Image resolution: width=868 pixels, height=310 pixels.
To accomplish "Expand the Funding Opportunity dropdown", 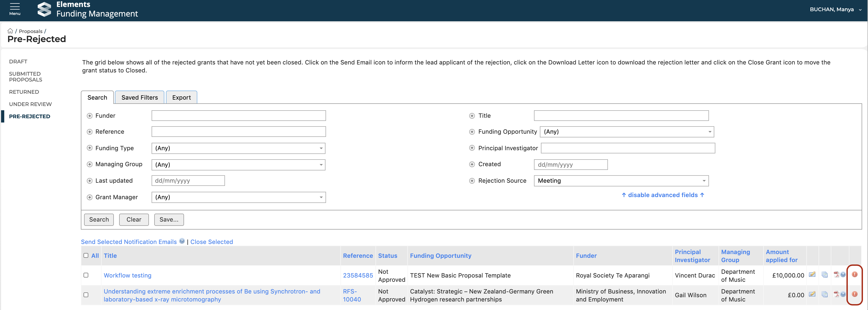I will (x=627, y=132).
